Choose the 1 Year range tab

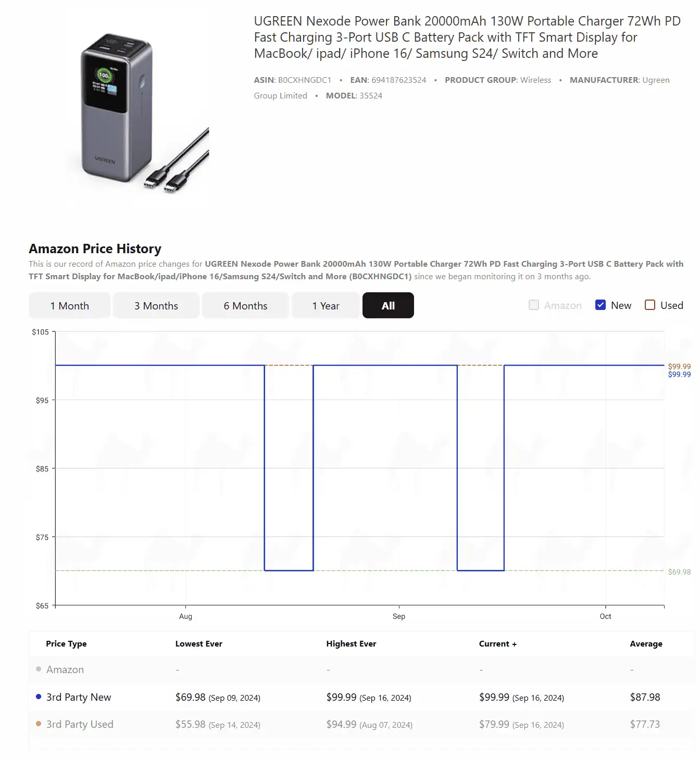click(x=326, y=306)
